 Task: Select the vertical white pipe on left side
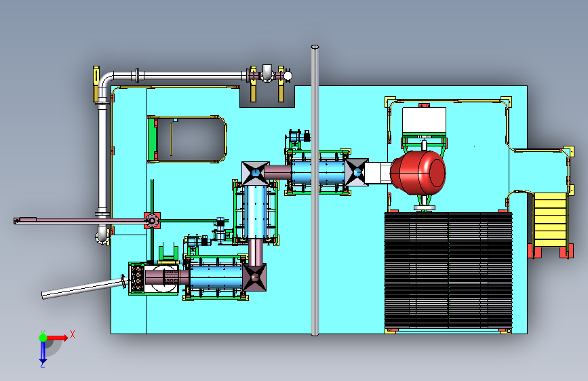click(x=102, y=159)
